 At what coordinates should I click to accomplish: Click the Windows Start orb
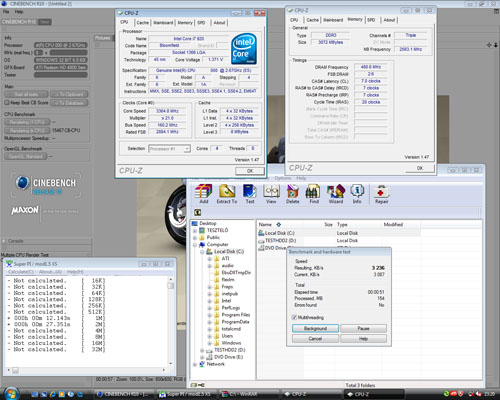pos(11,394)
